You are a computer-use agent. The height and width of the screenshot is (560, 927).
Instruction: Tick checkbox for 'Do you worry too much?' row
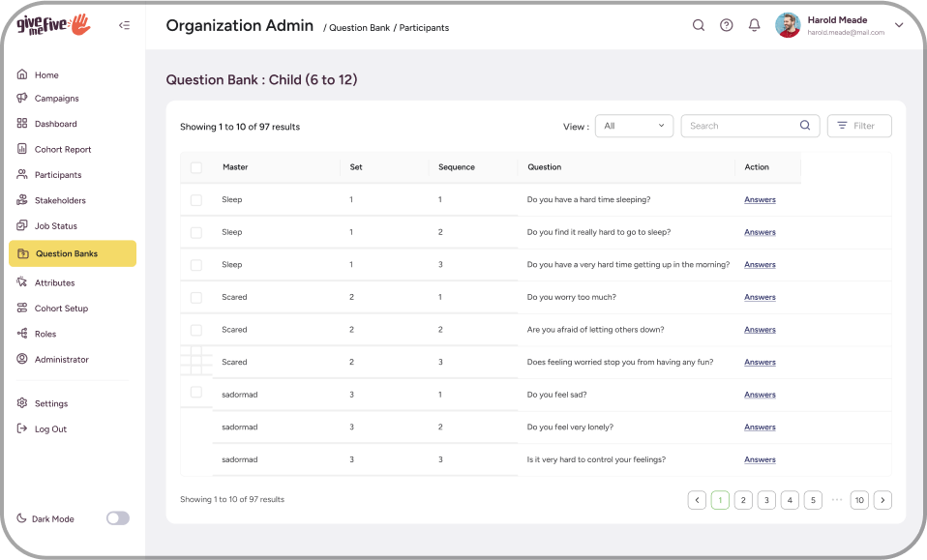(196, 297)
